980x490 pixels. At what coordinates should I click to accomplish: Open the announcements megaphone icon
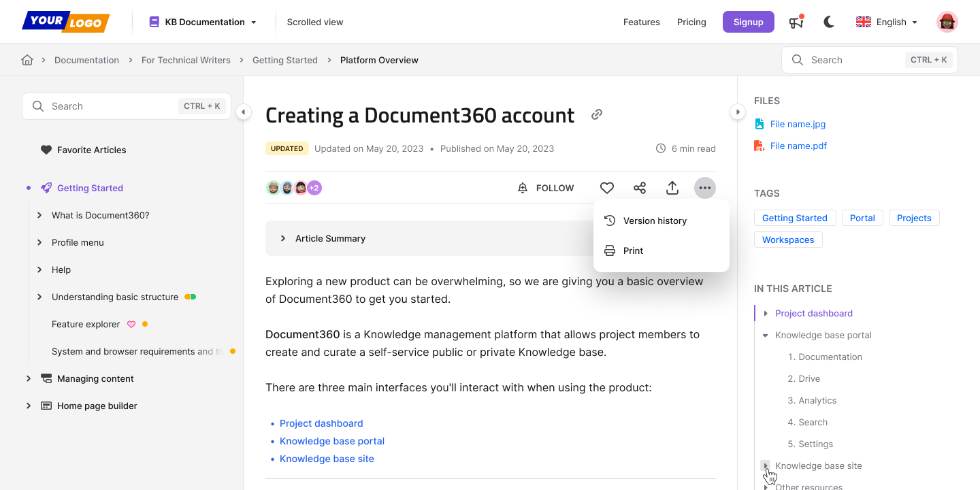[x=796, y=22]
